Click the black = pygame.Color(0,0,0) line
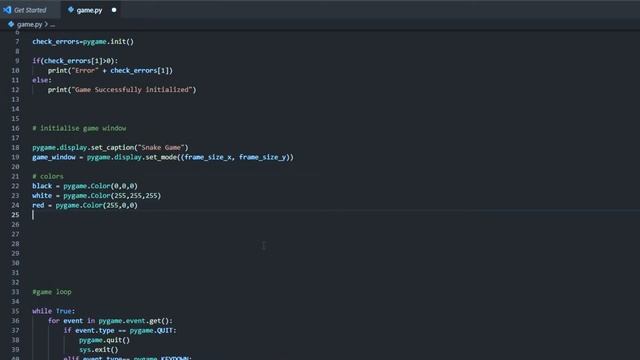This screenshot has width=640, height=360. [85, 186]
